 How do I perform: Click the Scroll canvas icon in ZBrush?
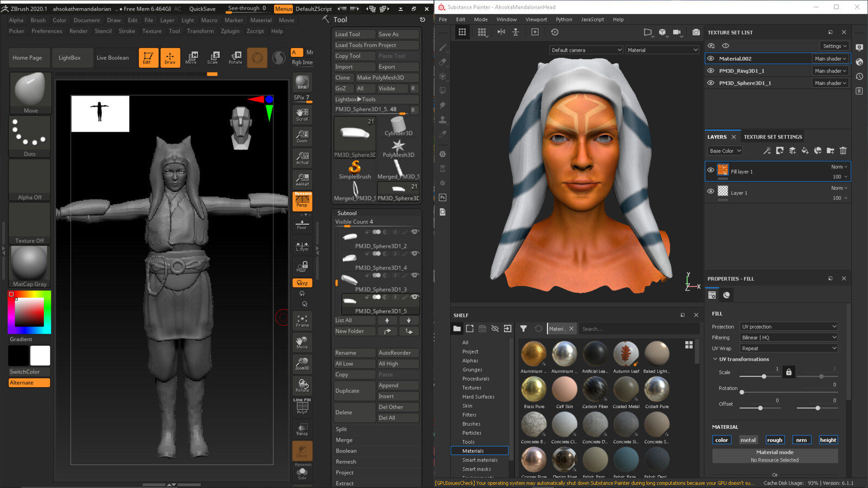tap(302, 114)
